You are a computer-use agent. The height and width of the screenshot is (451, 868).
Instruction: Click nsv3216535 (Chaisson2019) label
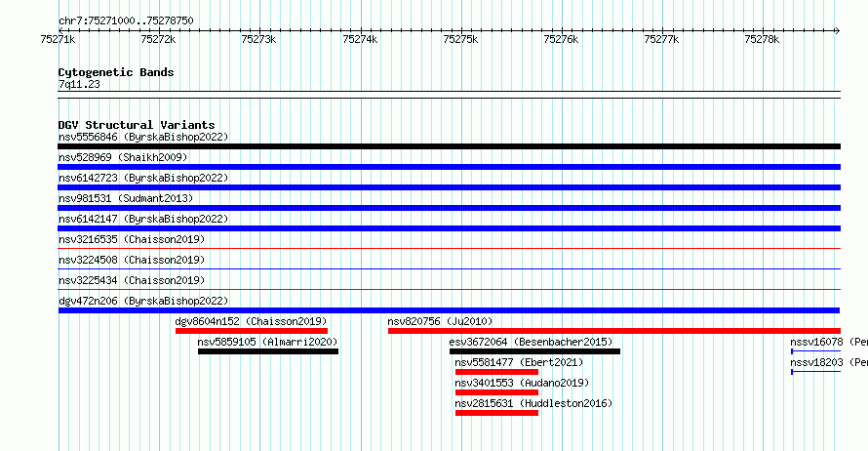(132, 239)
